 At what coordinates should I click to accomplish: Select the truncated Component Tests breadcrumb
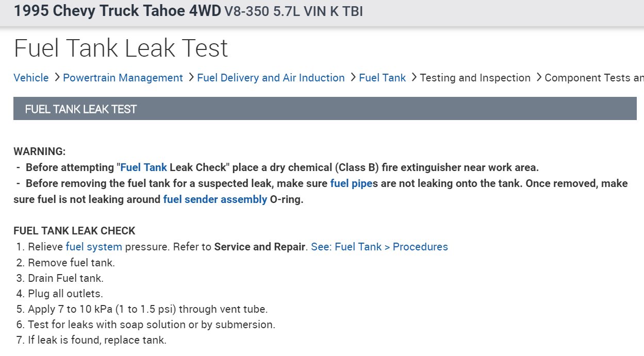click(x=594, y=78)
